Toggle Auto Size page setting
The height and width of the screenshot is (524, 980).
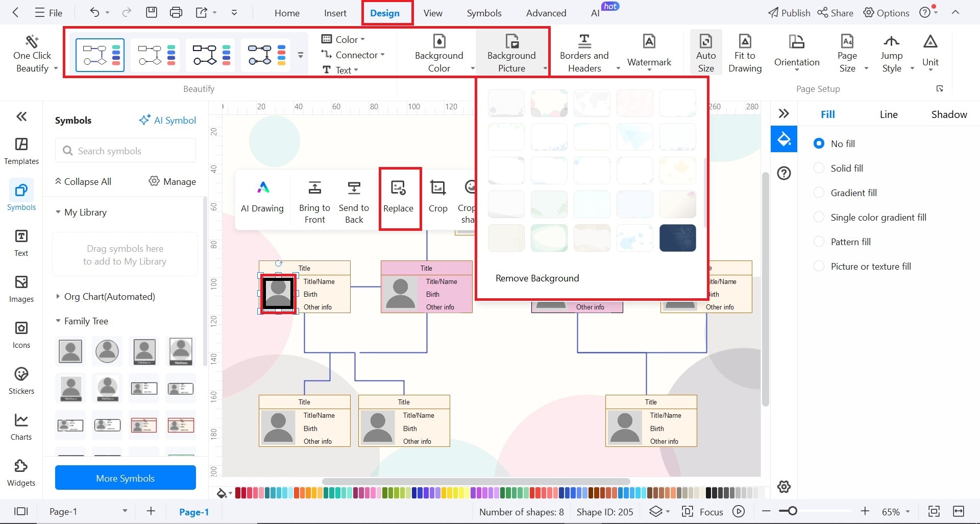tap(706, 53)
